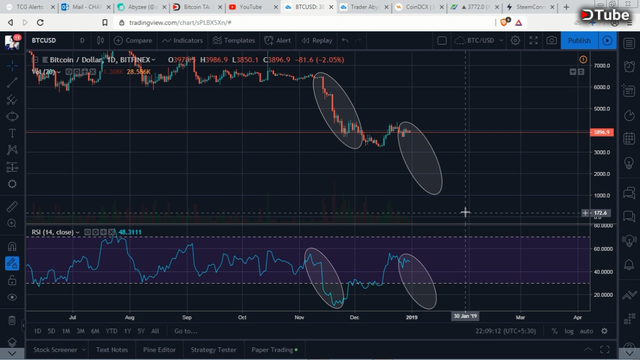Reload the page in the browser
This screenshot has width=640, height=360.
(40, 22)
